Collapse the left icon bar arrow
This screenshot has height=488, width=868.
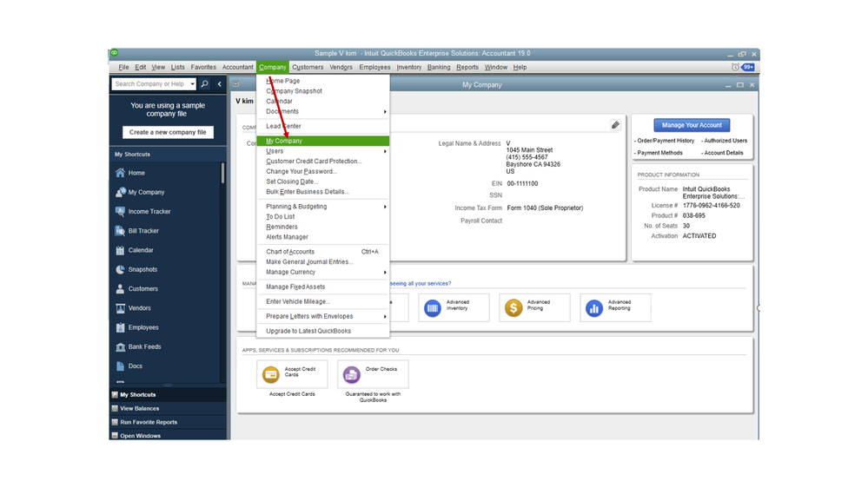[219, 84]
